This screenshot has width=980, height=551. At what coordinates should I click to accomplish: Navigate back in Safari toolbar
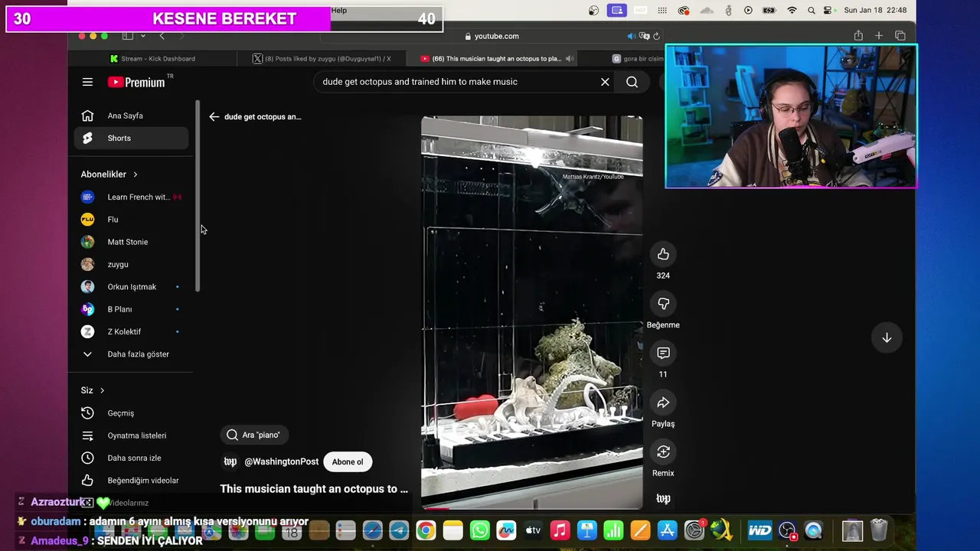[162, 36]
